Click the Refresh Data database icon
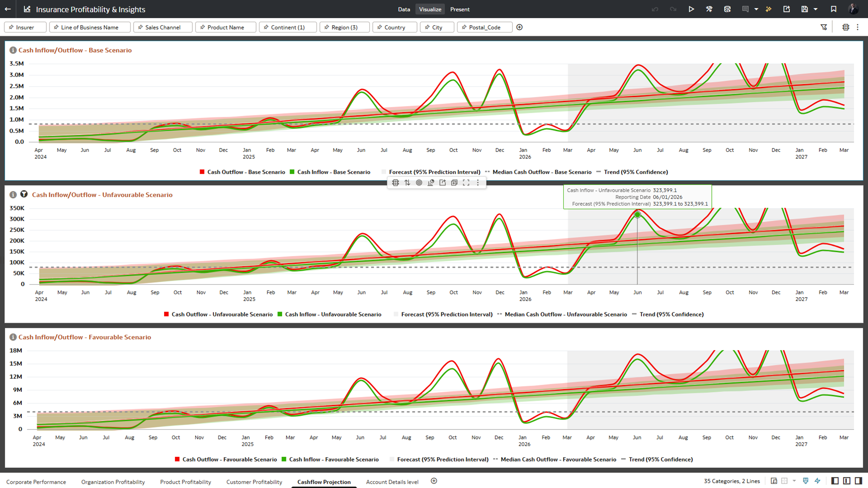868x488 pixels. pyautogui.click(x=727, y=9)
